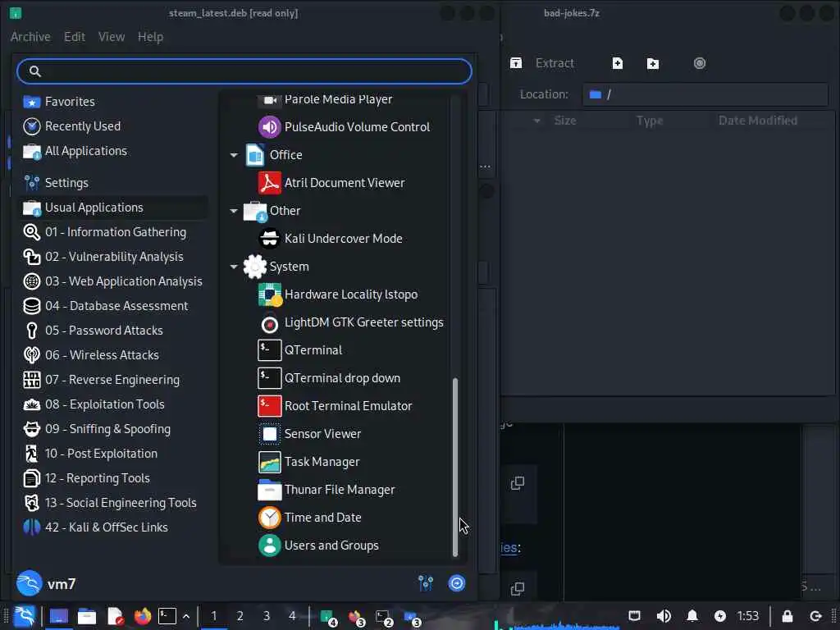
Task: Open menu settings icon beside vm7
Action: click(426, 583)
